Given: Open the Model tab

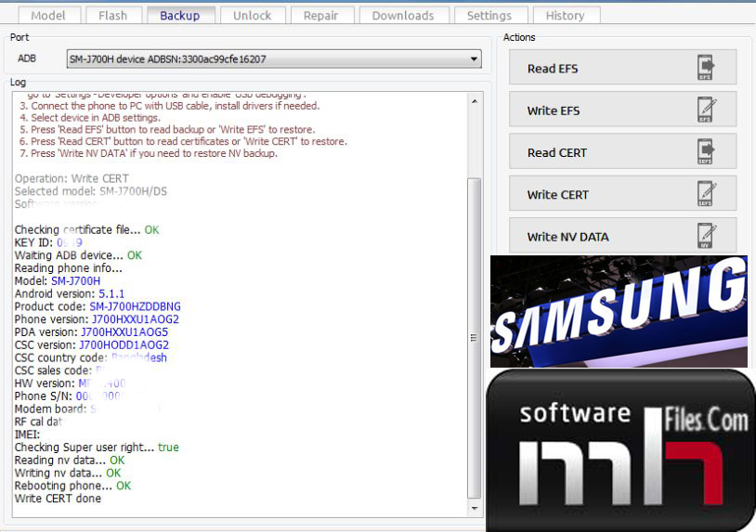Looking at the screenshot, I should coord(48,16).
